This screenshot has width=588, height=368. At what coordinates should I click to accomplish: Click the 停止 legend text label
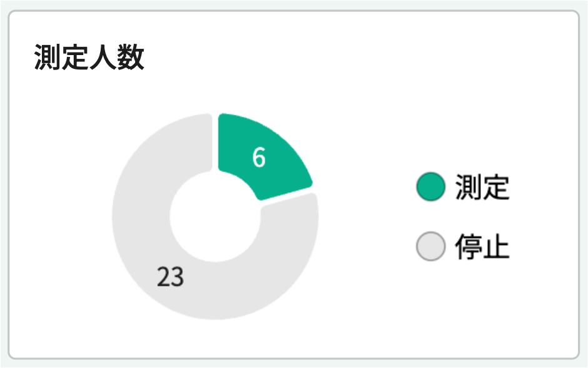[482, 247]
